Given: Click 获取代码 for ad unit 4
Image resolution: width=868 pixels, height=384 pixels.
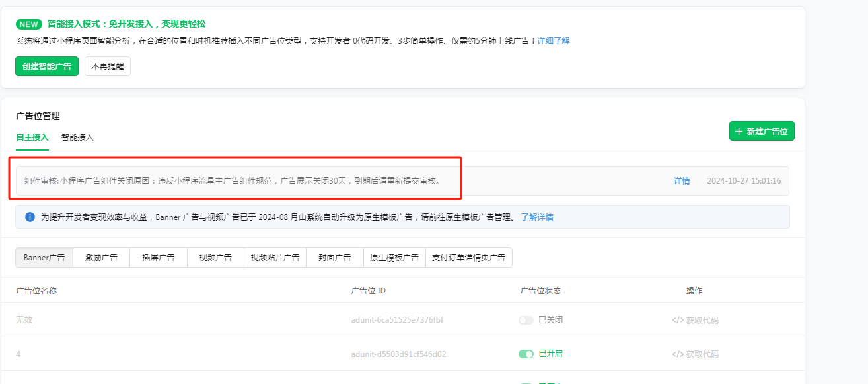Looking at the screenshot, I should pos(695,354).
